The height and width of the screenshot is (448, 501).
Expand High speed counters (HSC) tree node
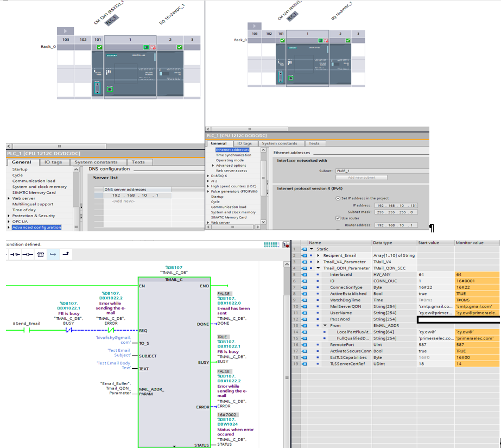208,186
